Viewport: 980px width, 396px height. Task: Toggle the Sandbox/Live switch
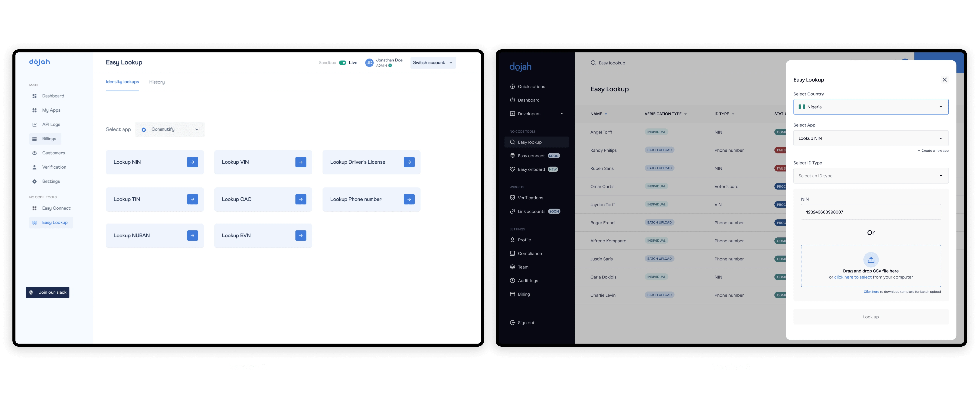click(342, 63)
